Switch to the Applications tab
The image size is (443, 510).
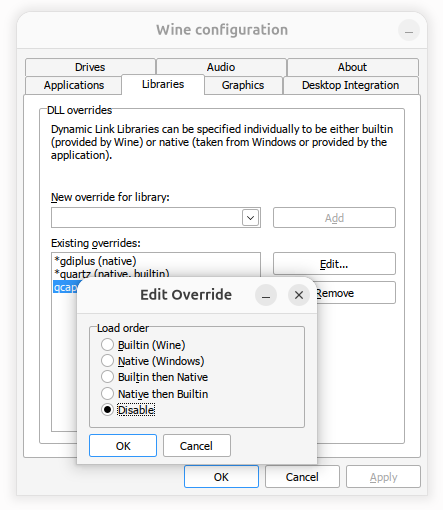click(x=74, y=85)
